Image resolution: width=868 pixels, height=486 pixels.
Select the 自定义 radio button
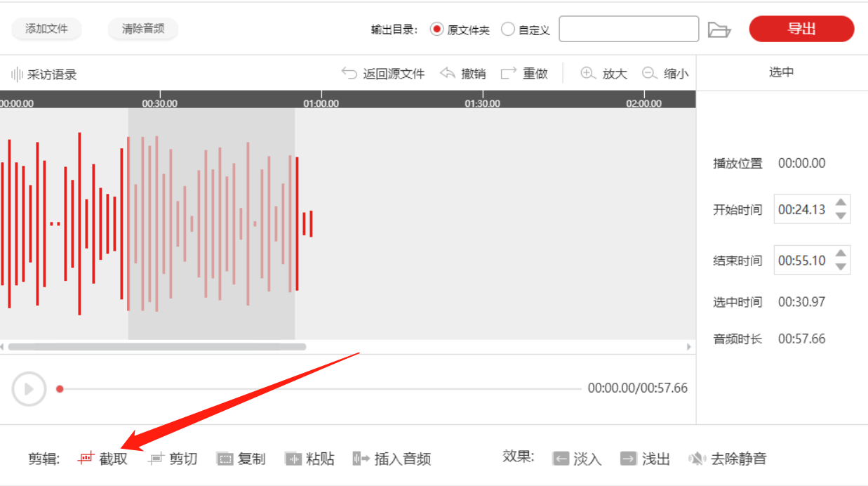click(x=508, y=29)
